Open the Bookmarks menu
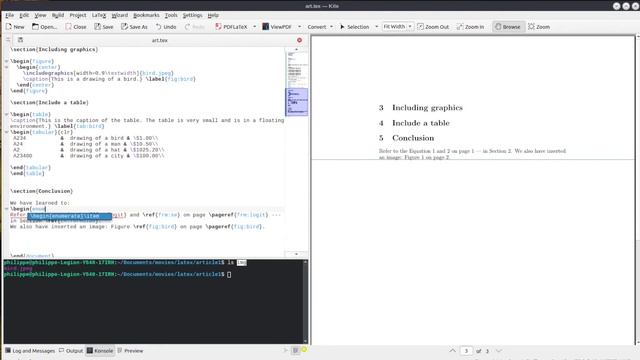This screenshot has width=640, height=360. click(146, 15)
